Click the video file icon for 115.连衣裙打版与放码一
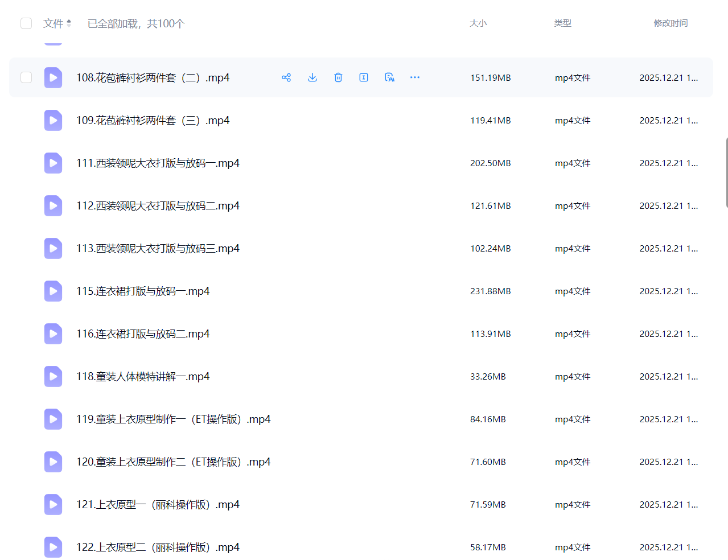The height and width of the screenshot is (560, 728). click(53, 291)
